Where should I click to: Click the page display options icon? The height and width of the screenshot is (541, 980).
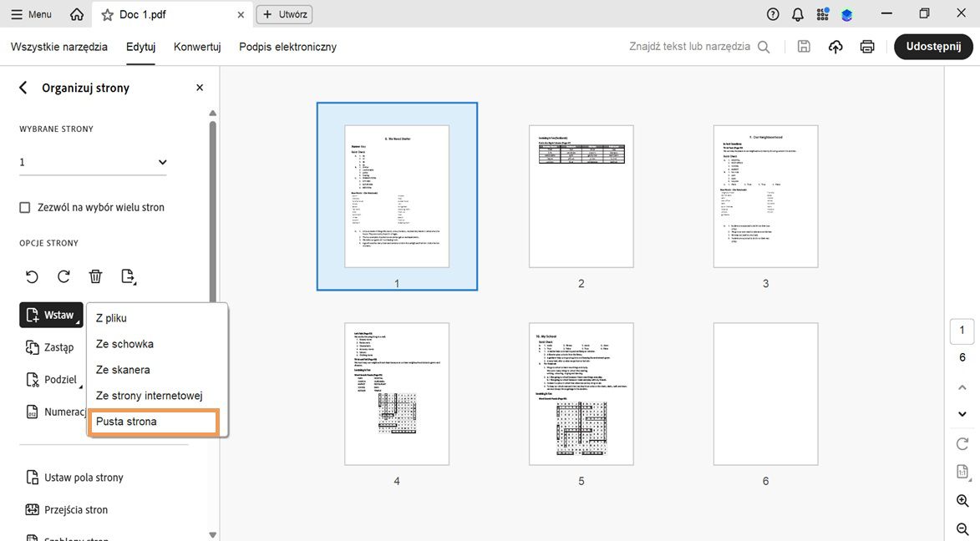962,473
